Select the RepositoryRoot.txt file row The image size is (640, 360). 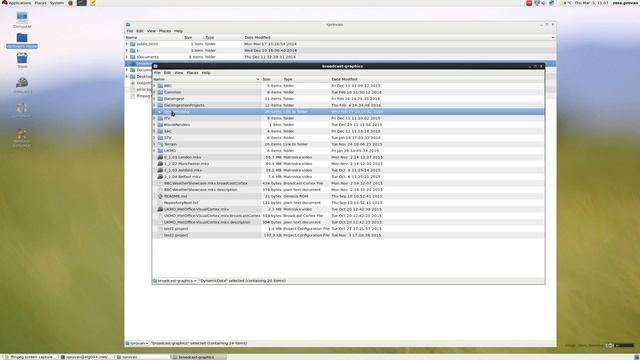(x=348, y=203)
